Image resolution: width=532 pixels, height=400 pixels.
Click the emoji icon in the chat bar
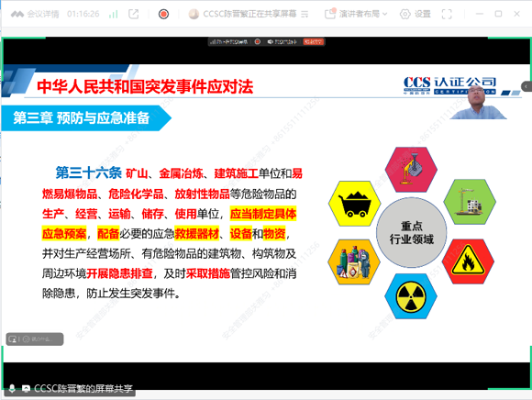(26, 339)
